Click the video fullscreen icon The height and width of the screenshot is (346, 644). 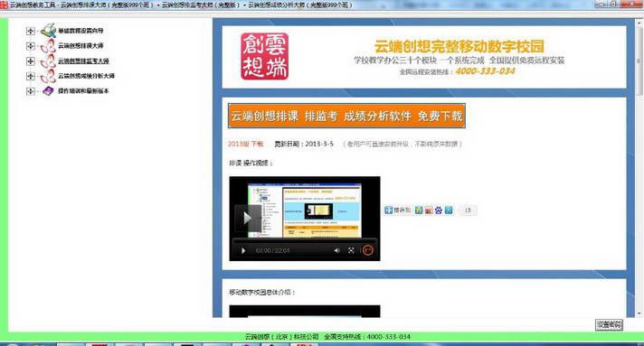[351, 250]
